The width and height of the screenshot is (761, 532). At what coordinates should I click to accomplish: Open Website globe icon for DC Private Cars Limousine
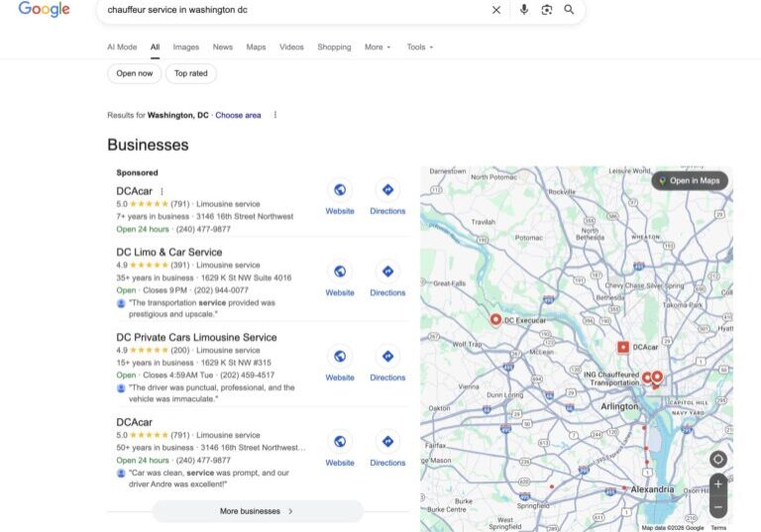(340, 357)
